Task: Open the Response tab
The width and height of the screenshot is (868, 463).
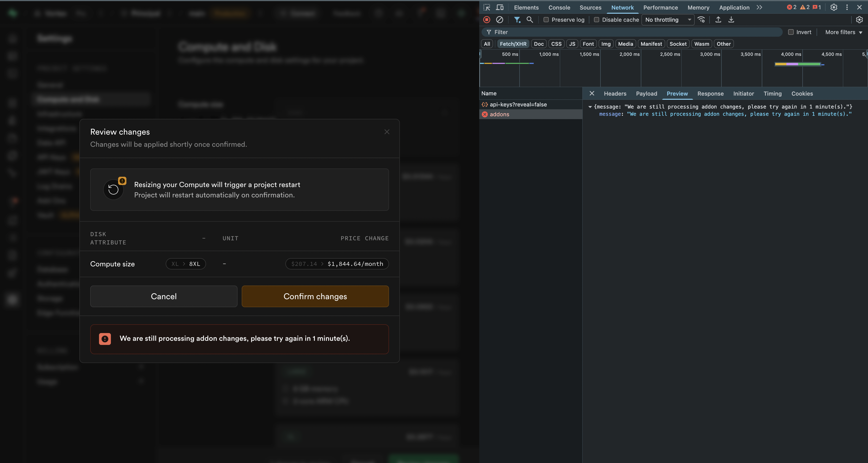Action: (x=710, y=94)
